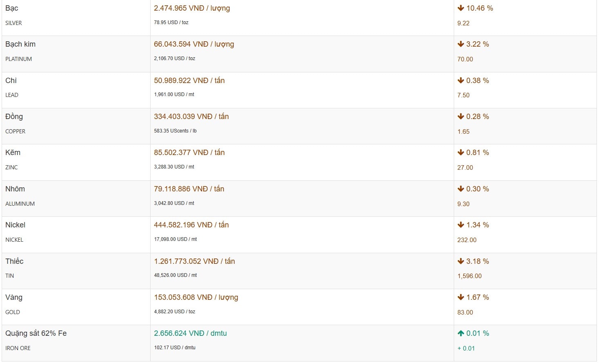Click the down arrow next to Platinum's 3.22 %

pyautogui.click(x=461, y=44)
